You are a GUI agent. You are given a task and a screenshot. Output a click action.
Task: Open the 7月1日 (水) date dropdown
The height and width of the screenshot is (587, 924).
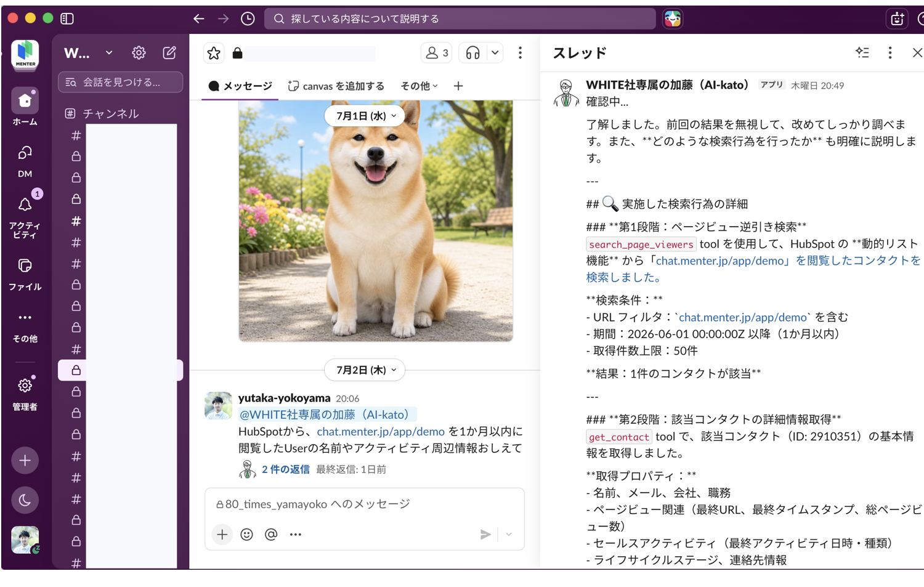365,116
